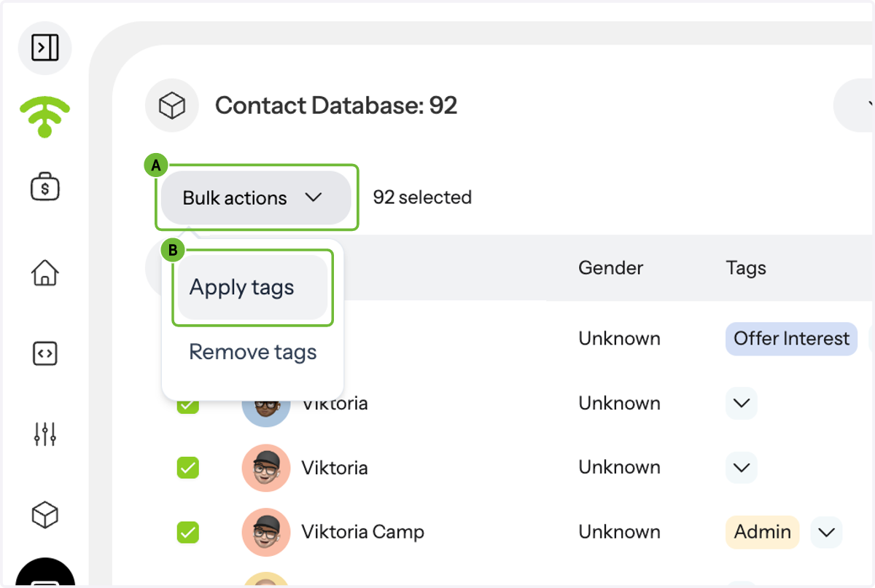Uncheck the first Viktoria row checkbox
This screenshot has width=875, height=588.
(x=188, y=404)
